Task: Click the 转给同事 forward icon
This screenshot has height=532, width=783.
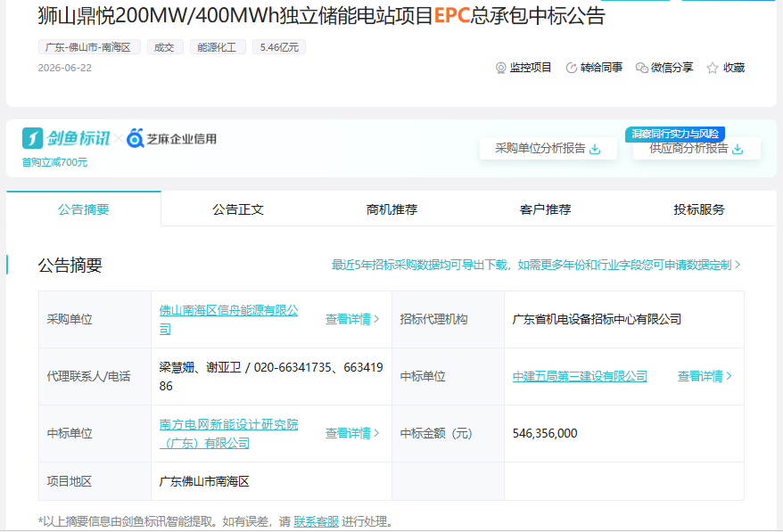Action: pyautogui.click(x=572, y=68)
